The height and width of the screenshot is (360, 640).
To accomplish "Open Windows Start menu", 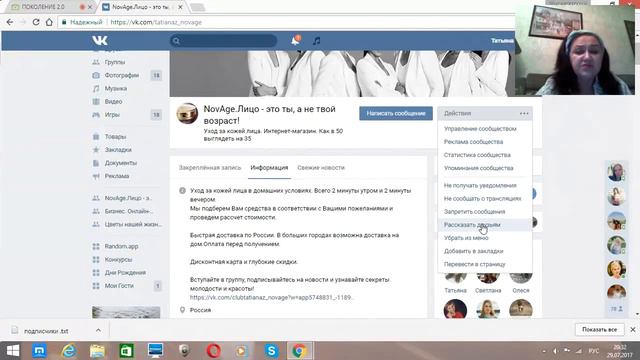I will [x=13, y=351].
